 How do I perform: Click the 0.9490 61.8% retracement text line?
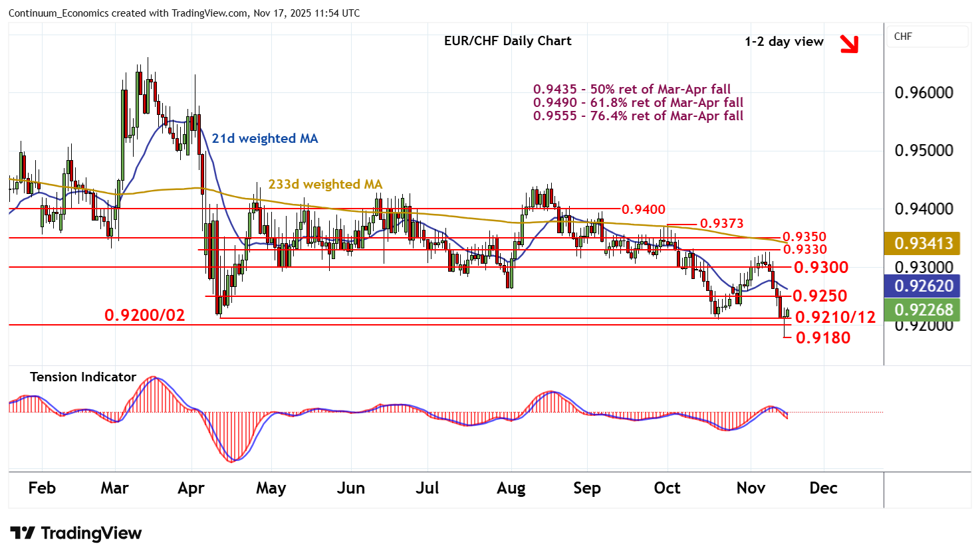(x=638, y=103)
